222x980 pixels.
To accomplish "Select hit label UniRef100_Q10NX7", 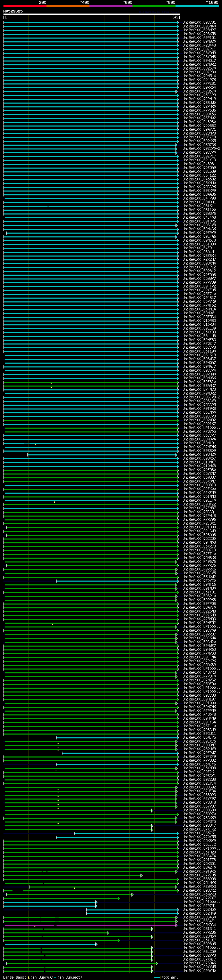I will coord(199,462).
